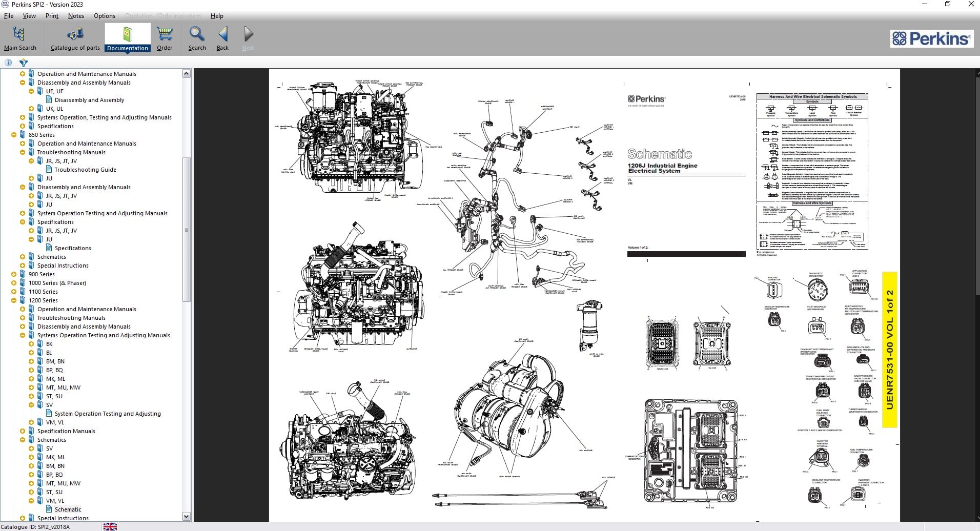Viewport: 980px width, 531px height.
Task: Open the File menu
Action: coord(9,16)
